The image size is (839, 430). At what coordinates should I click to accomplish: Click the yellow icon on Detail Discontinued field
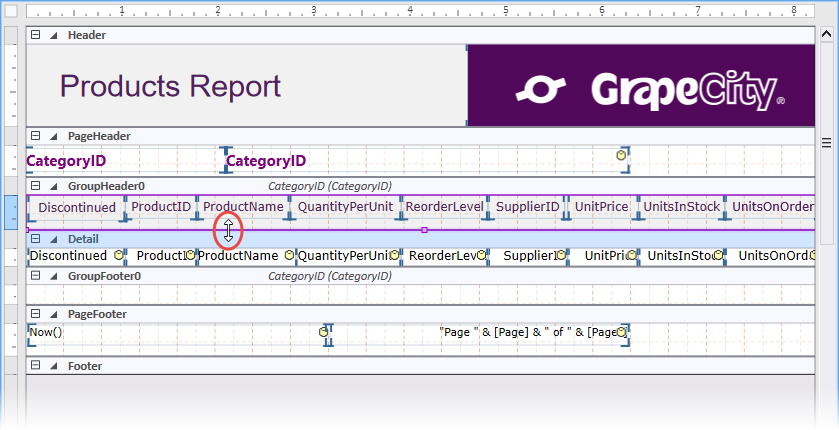tap(118, 256)
